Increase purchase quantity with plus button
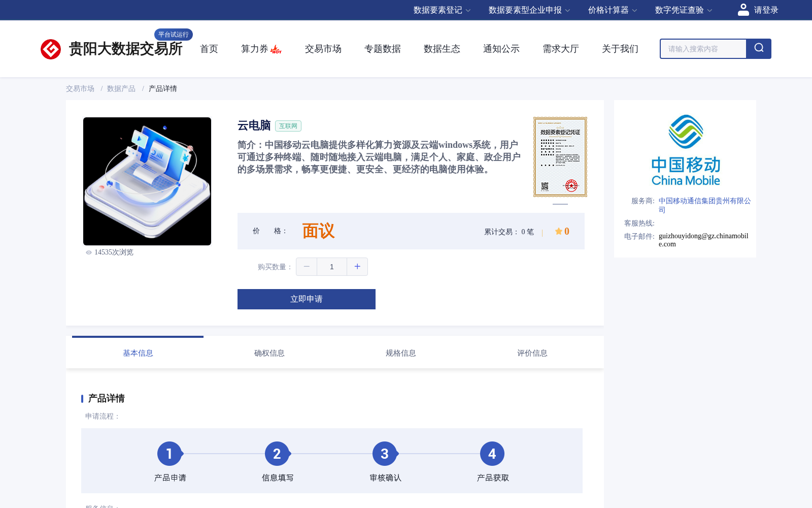 click(x=357, y=267)
